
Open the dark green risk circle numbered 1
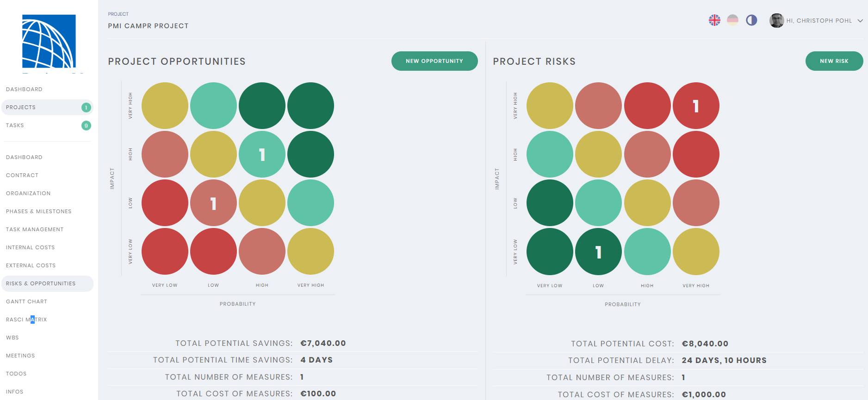(x=598, y=252)
